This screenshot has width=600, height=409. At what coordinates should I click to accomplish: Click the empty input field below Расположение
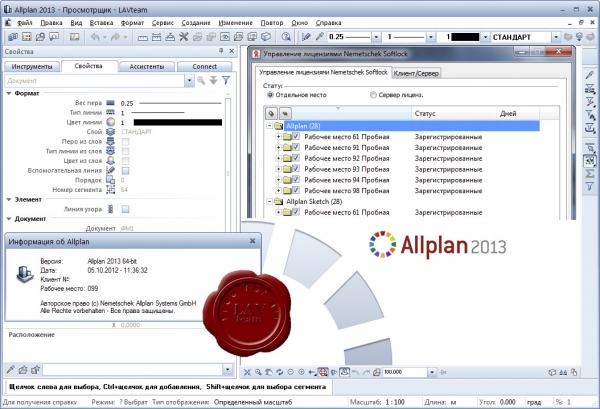click(133, 370)
